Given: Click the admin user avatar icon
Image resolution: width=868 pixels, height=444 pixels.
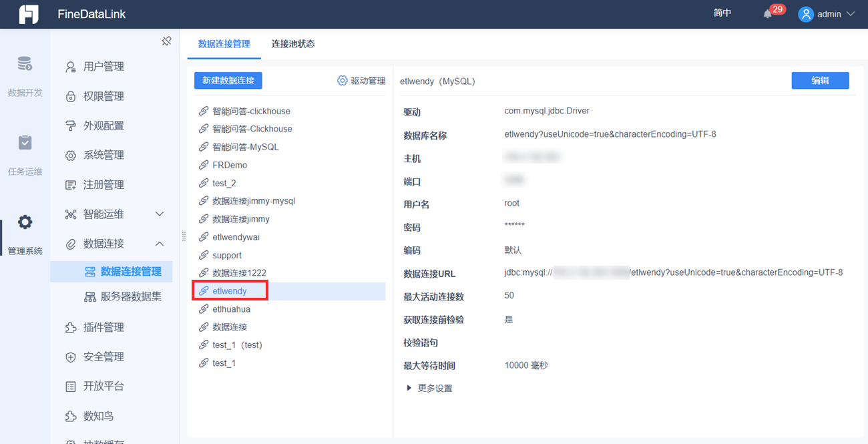Looking at the screenshot, I should point(806,14).
